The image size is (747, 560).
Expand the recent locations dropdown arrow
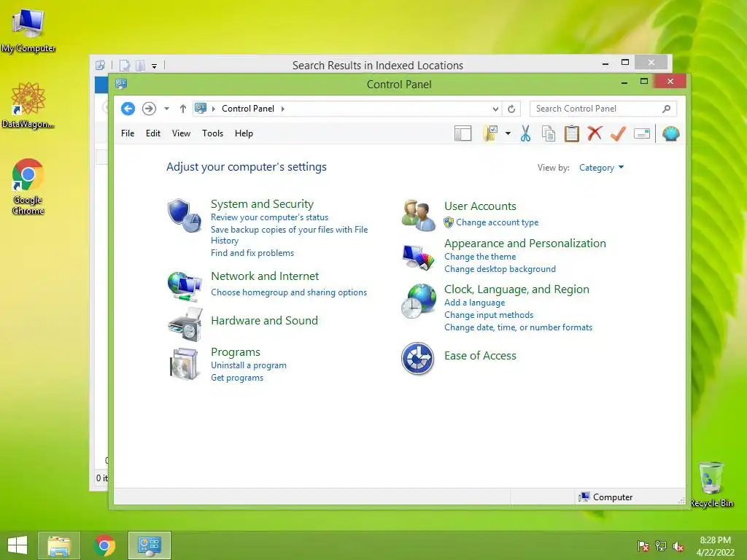click(167, 109)
